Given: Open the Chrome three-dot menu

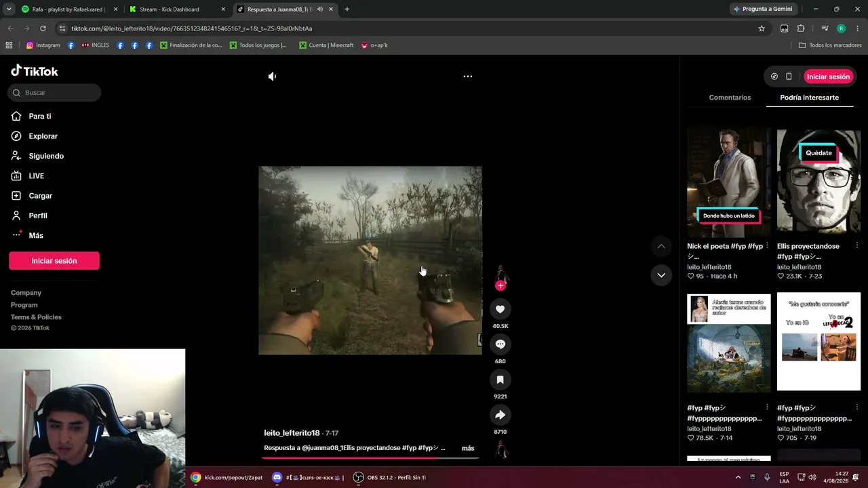Looking at the screenshot, I should (858, 28).
